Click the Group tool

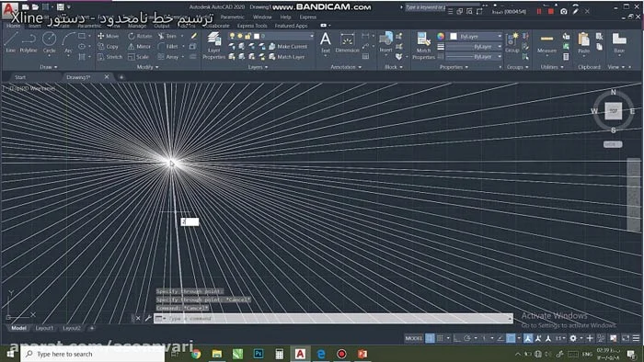[512, 43]
